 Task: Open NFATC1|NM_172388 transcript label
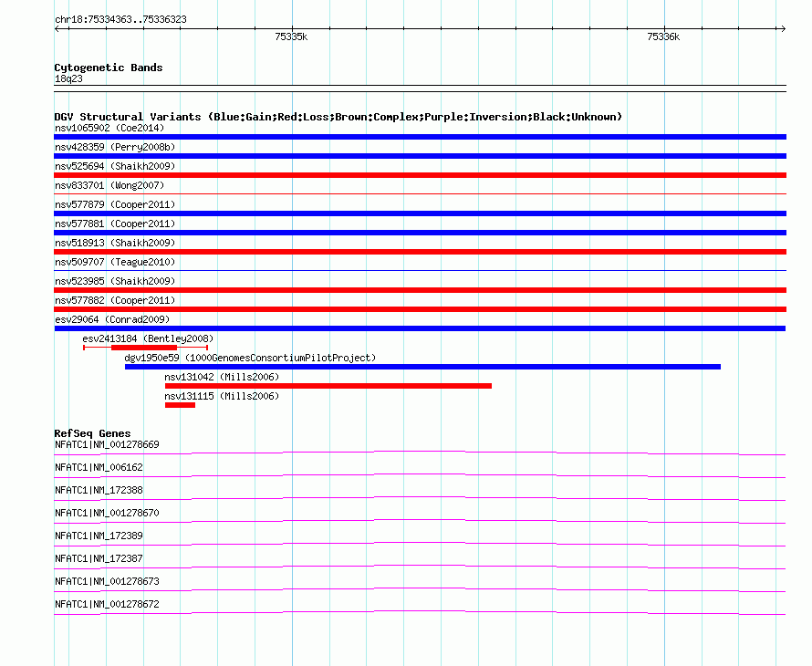(x=99, y=491)
